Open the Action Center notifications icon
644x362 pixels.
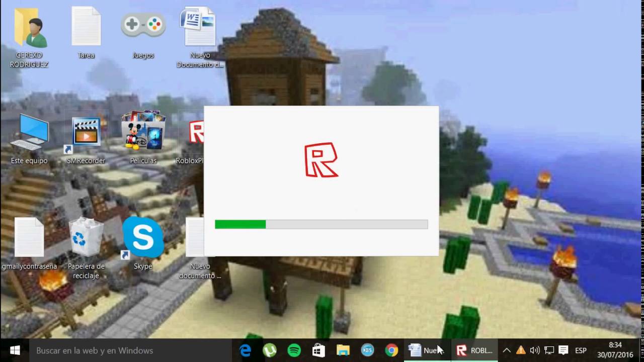coord(563,350)
